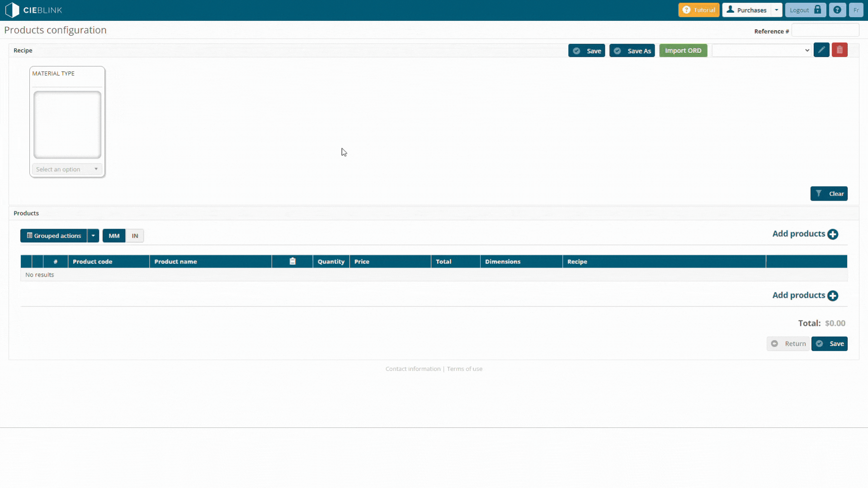The height and width of the screenshot is (488, 868).
Task: Open the recipe selection combo box
Action: tap(762, 51)
